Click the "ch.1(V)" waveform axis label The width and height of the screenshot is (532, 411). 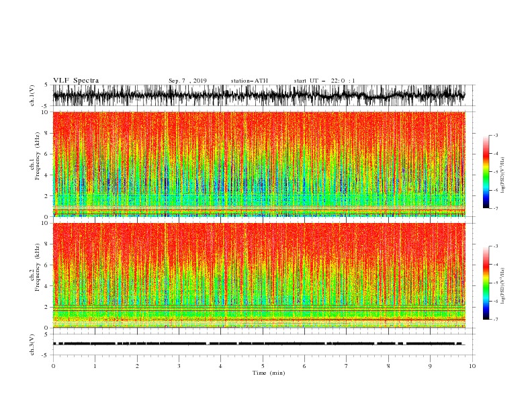click(32, 95)
